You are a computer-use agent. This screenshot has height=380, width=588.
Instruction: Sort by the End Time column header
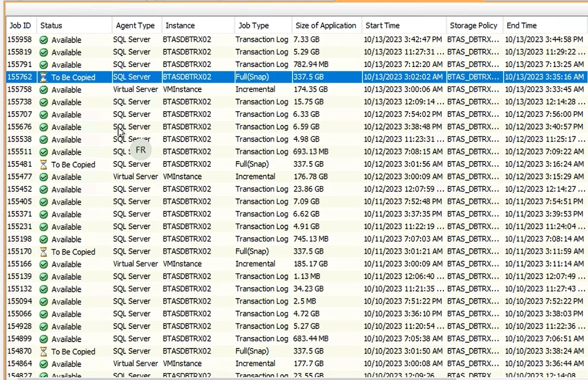pyautogui.click(x=521, y=25)
